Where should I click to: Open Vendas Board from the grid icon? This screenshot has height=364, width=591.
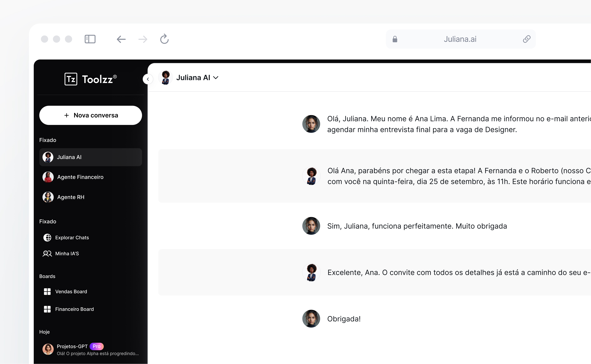point(47,292)
